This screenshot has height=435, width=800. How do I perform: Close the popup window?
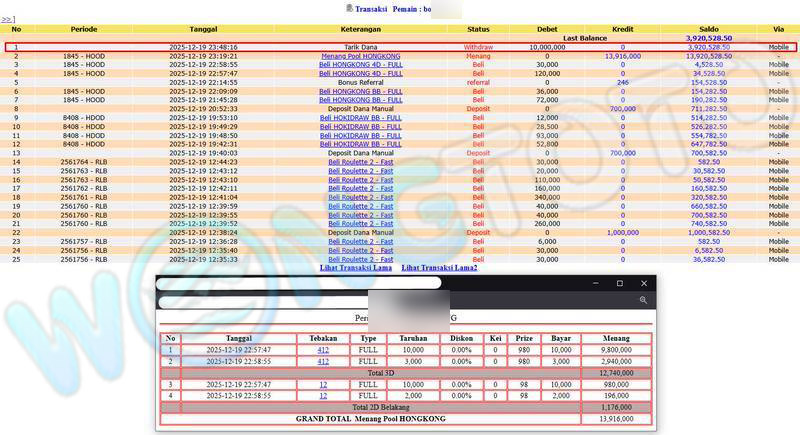[644, 283]
